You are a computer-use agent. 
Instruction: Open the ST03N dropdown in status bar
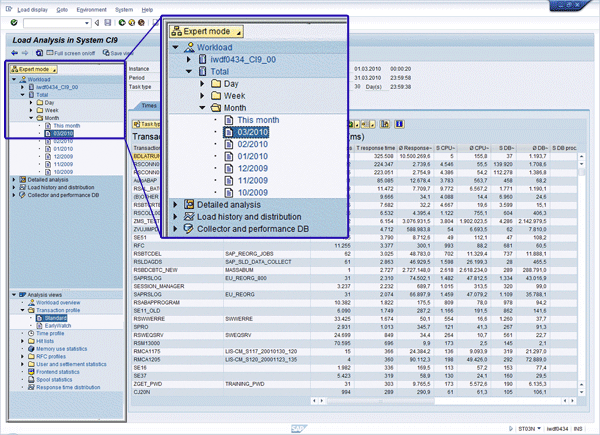point(539,428)
